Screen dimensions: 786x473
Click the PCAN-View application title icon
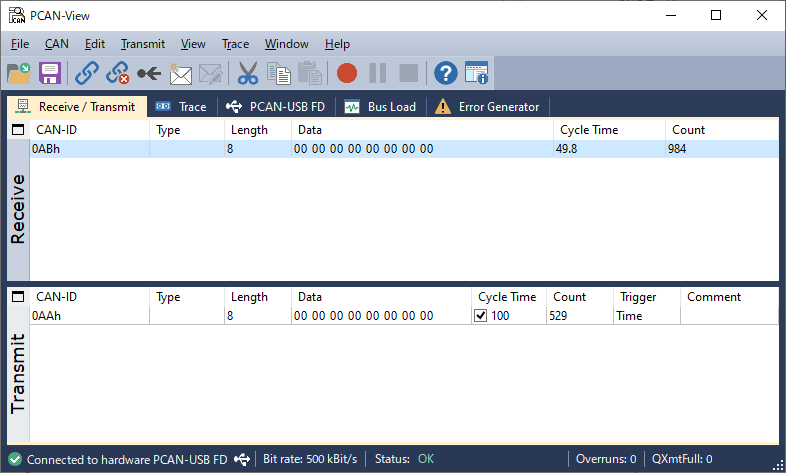17,16
